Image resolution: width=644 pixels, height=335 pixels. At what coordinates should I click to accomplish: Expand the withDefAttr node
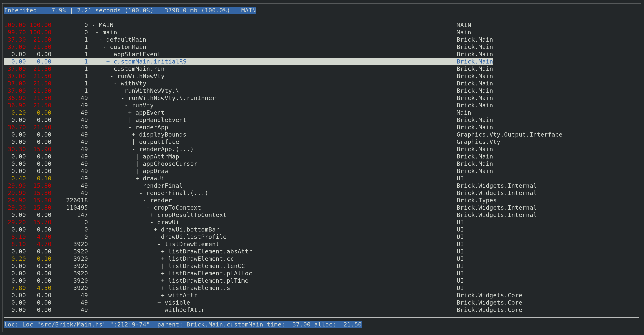pyautogui.click(x=159, y=310)
